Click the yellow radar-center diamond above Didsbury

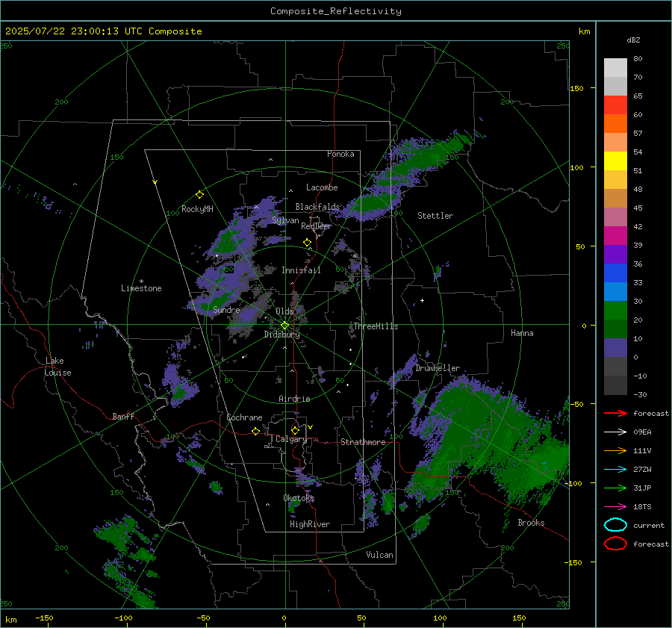pos(284,325)
